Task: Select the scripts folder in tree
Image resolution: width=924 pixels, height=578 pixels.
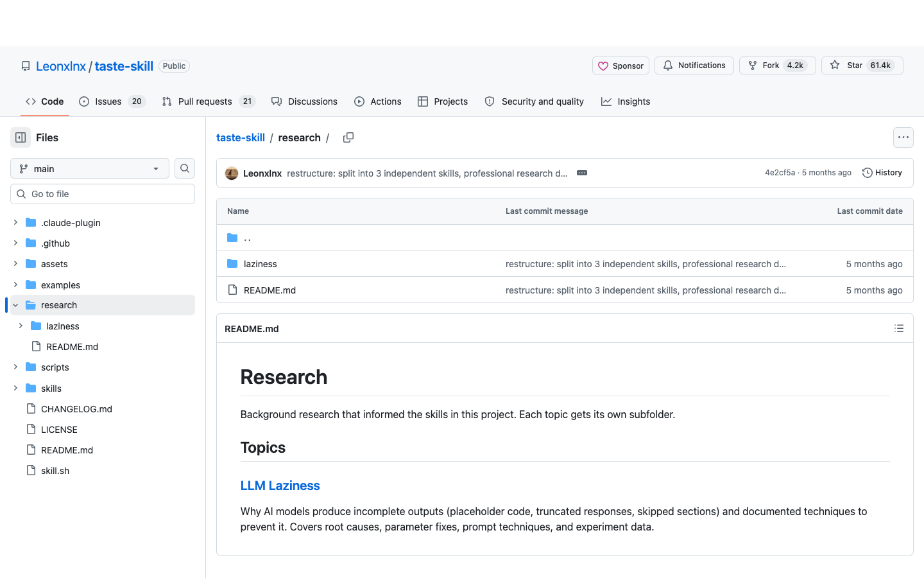Action: pyautogui.click(x=55, y=367)
